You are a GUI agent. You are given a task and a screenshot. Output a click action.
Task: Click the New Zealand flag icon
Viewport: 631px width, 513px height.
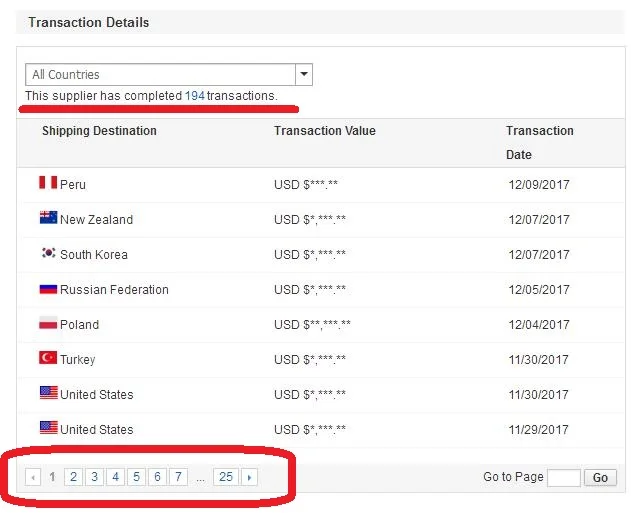point(48,219)
